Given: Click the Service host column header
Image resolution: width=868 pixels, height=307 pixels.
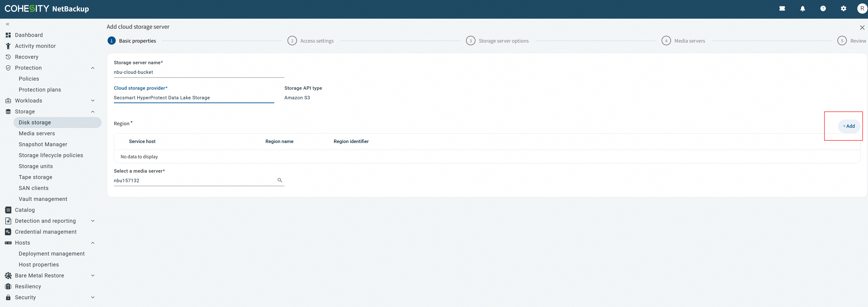Looking at the screenshot, I should click(x=142, y=141).
